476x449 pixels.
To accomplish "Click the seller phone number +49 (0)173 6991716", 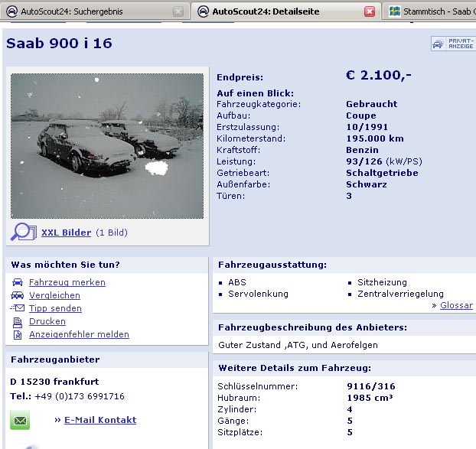I will 80,396.
